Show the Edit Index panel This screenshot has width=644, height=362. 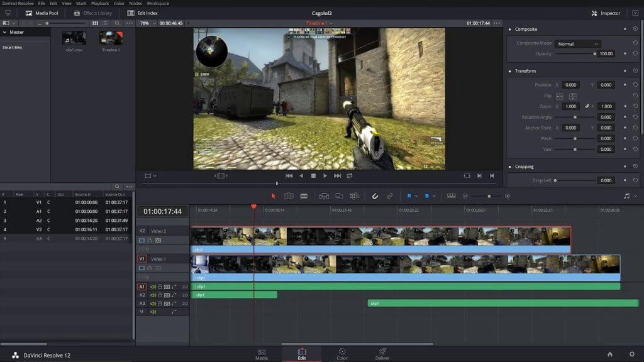[143, 13]
